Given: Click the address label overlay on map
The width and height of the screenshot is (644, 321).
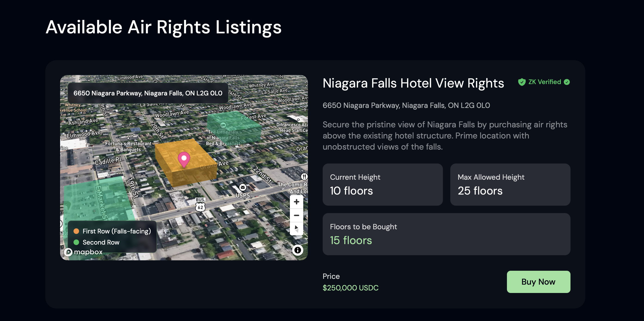Looking at the screenshot, I should tap(148, 93).
